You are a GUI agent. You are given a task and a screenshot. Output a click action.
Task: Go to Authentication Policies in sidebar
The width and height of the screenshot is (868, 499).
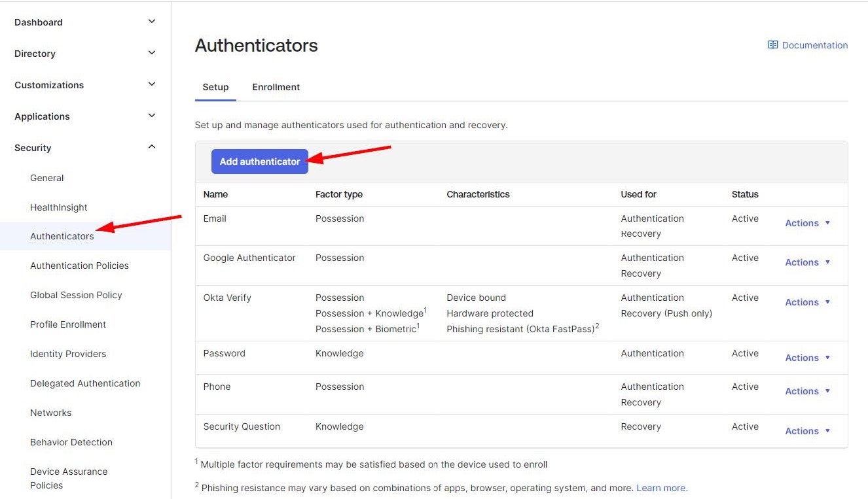[x=79, y=266]
